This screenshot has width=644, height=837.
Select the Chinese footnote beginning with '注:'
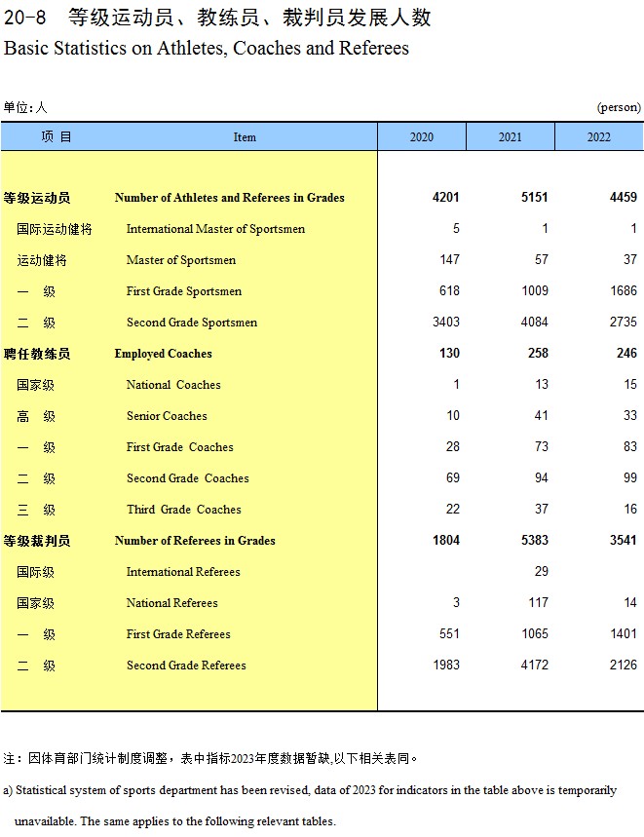coord(210,758)
